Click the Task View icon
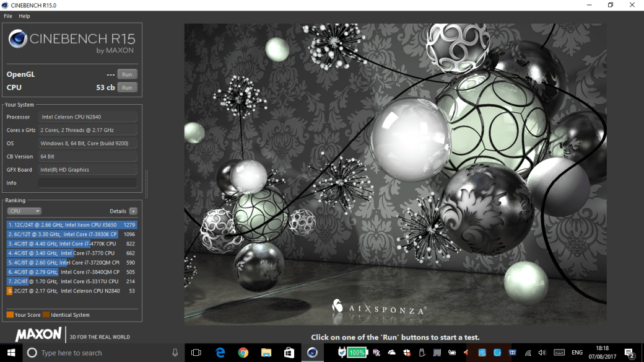This screenshot has width=644, height=362. click(196, 352)
